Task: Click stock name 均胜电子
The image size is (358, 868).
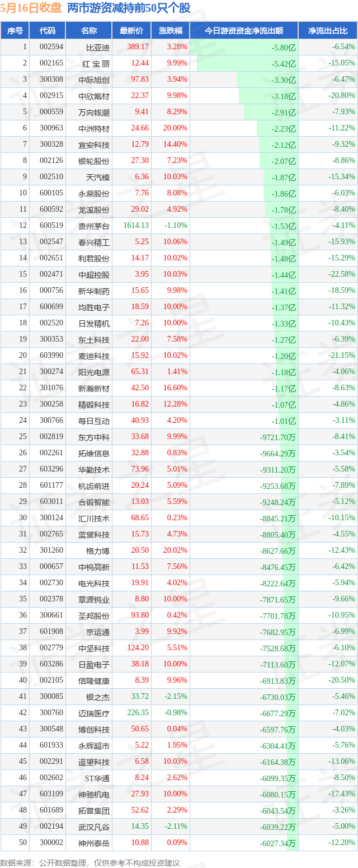Action: pyautogui.click(x=94, y=307)
